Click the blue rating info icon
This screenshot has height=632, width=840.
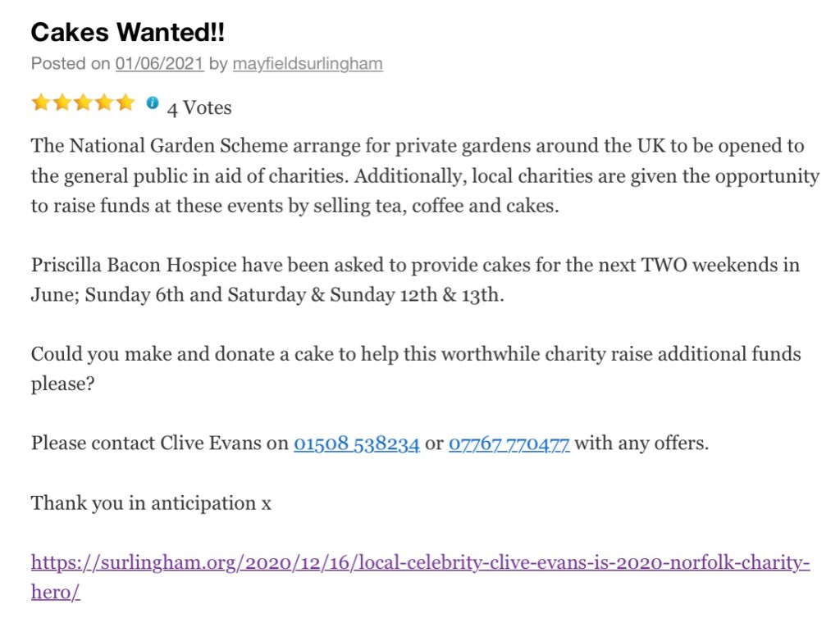(152, 103)
